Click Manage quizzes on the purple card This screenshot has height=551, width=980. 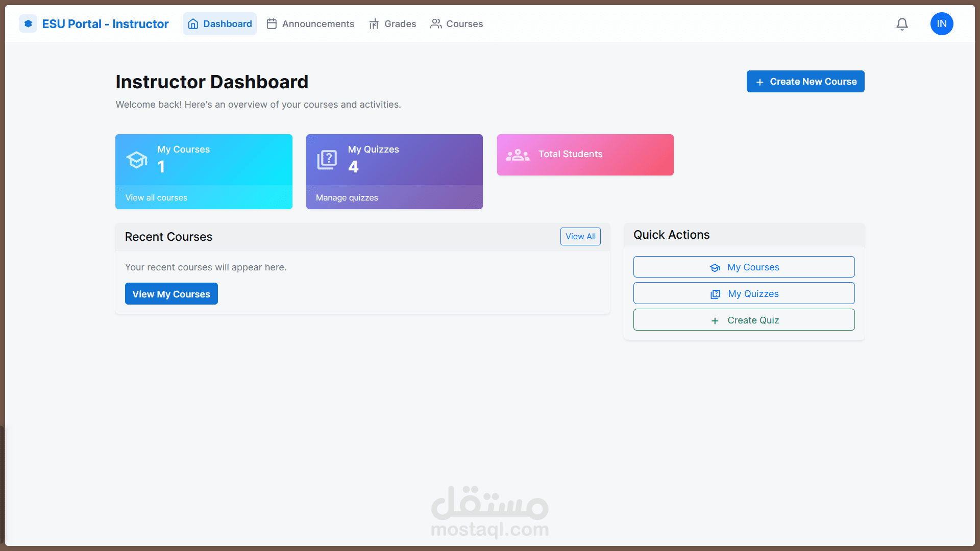coord(347,197)
